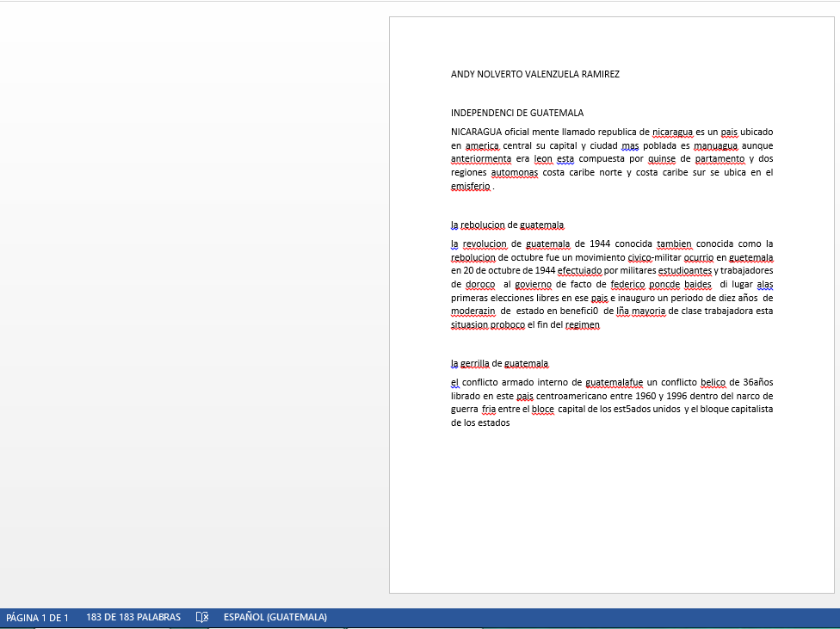Click the misspelled word 'bloce'
Screen dimensions: 840x629
click(543, 410)
